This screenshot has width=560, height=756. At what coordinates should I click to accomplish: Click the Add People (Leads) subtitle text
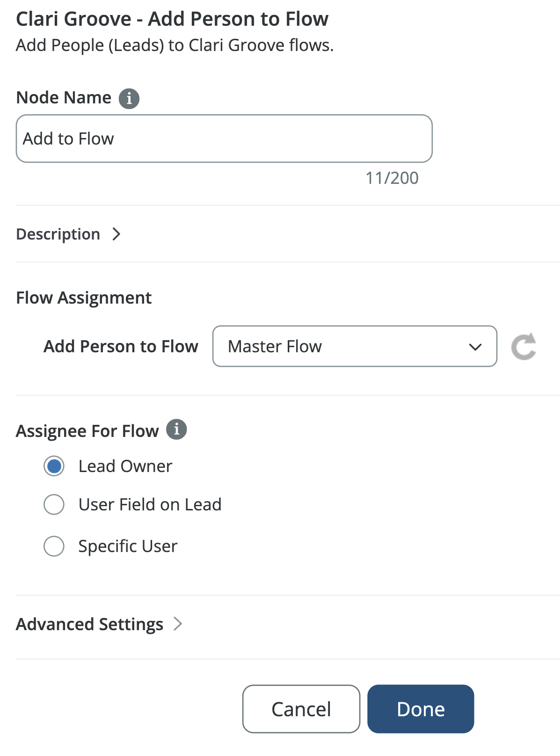(x=175, y=45)
